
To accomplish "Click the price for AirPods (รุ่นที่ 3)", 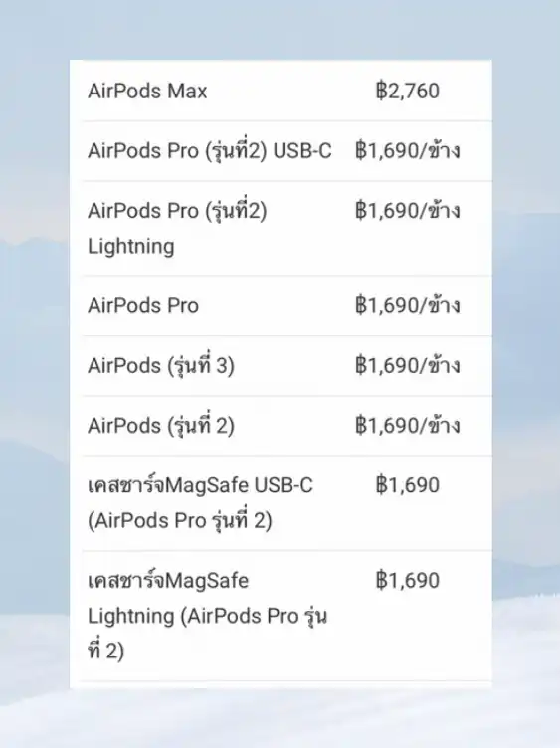I will tap(408, 365).
